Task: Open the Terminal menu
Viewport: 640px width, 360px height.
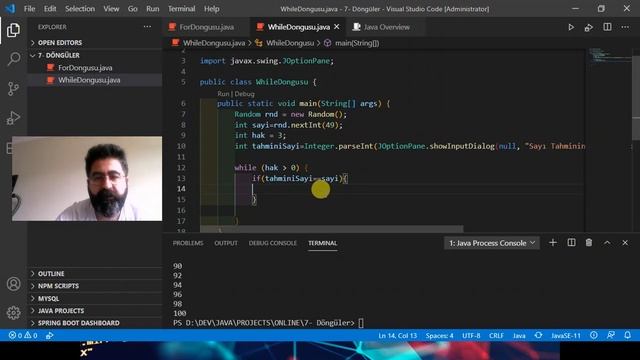Action: [181, 9]
